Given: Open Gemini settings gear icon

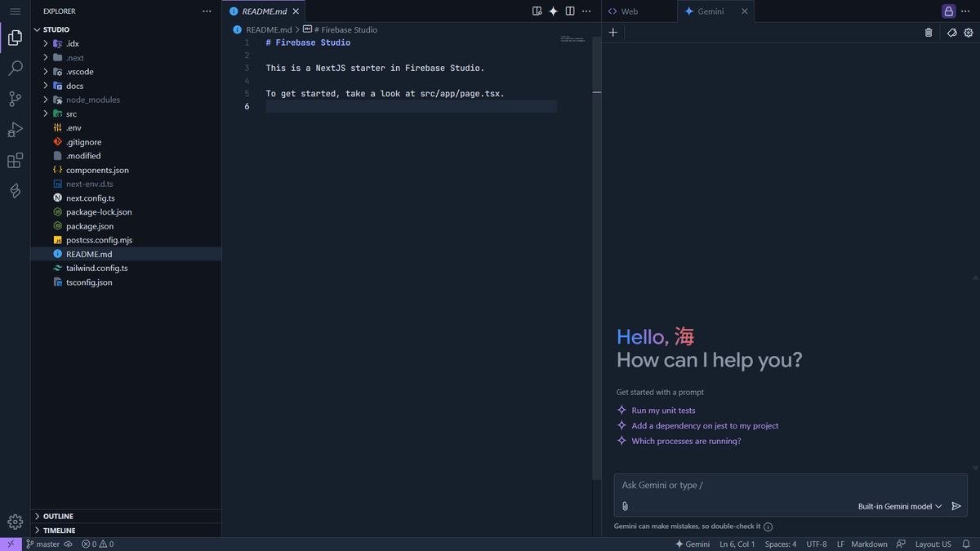Looking at the screenshot, I should [969, 33].
